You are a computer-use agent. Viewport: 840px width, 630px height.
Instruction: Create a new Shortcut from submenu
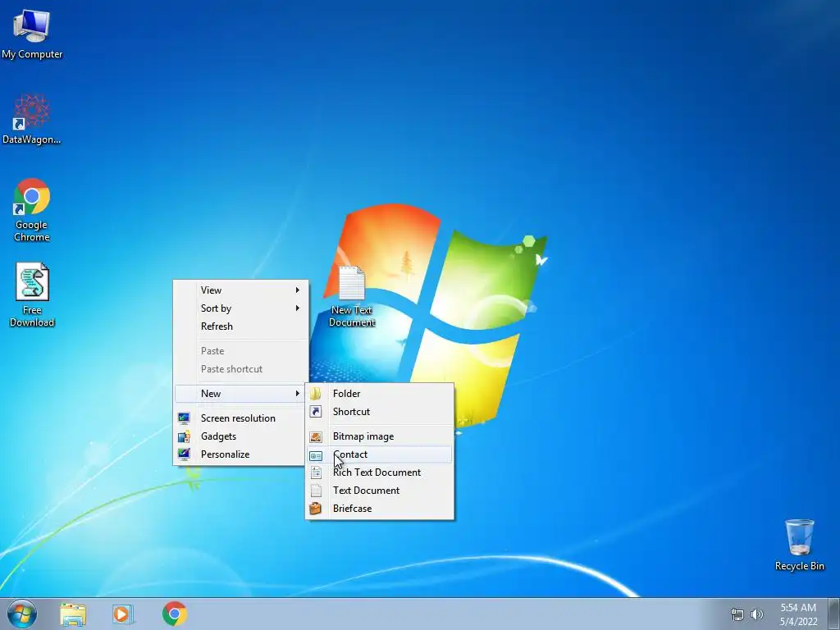(x=380, y=412)
